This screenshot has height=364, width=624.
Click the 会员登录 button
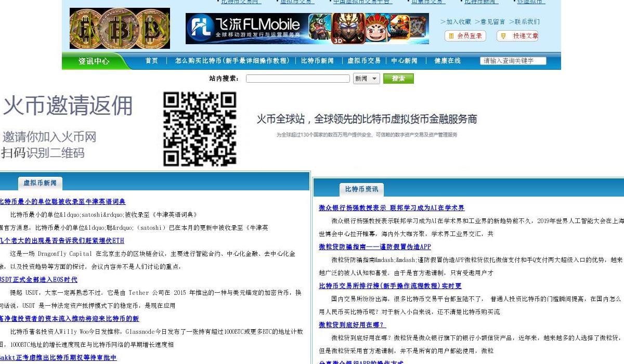click(x=465, y=36)
